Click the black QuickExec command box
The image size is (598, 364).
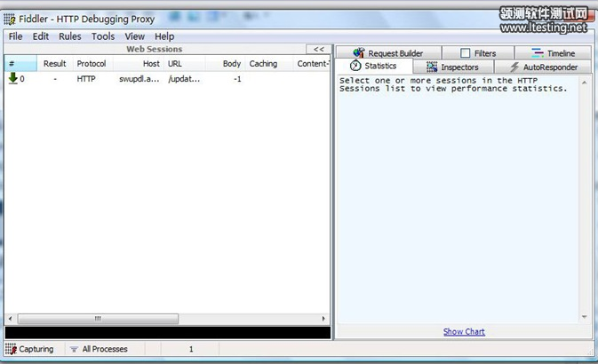(167, 333)
